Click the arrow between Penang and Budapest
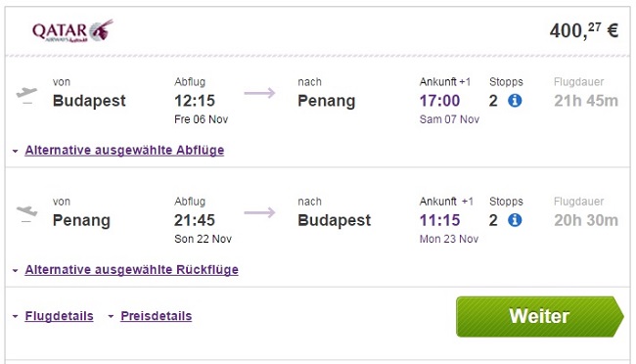The height and width of the screenshot is (364, 636). click(259, 212)
